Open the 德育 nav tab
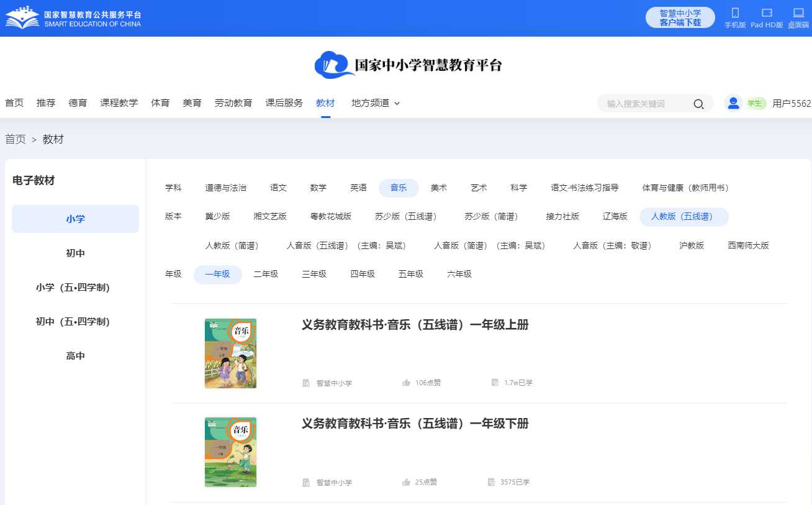 point(78,103)
